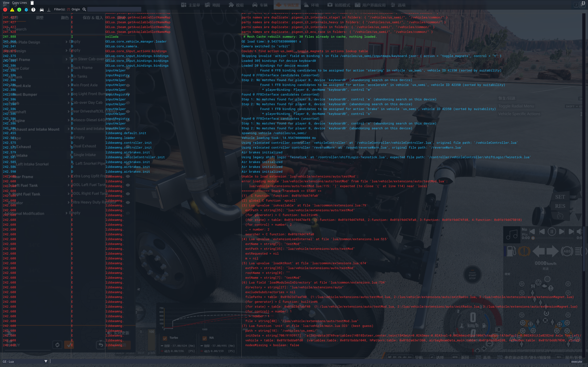Click the magnifier search icon
The width and height of the screenshot is (588, 367).
coord(84,9)
